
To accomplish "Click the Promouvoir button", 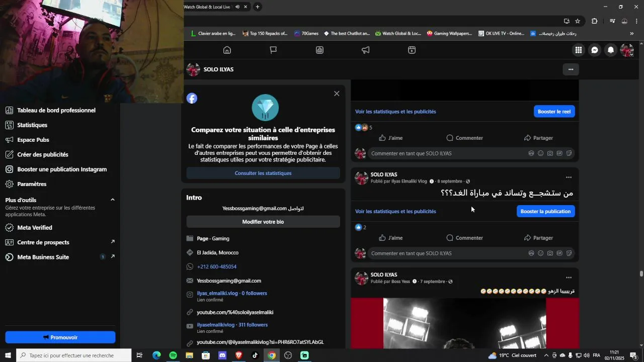I will pyautogui.click(x=60, y=337).
